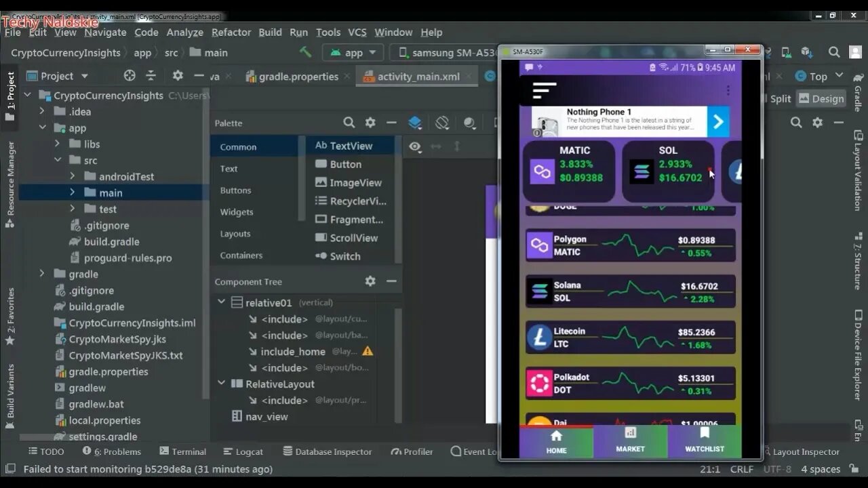Open Component Tree settings gear

click(x=370, y=281)
